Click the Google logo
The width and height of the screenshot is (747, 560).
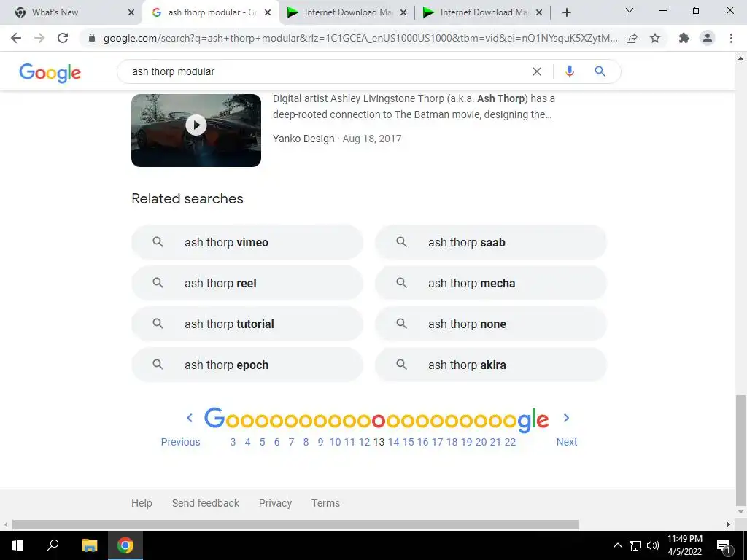click(x=50, y=73)
